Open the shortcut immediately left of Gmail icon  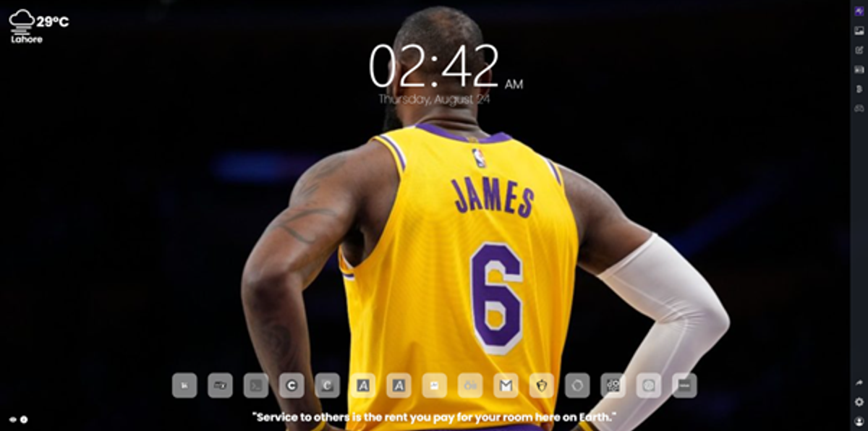point(470,385)
